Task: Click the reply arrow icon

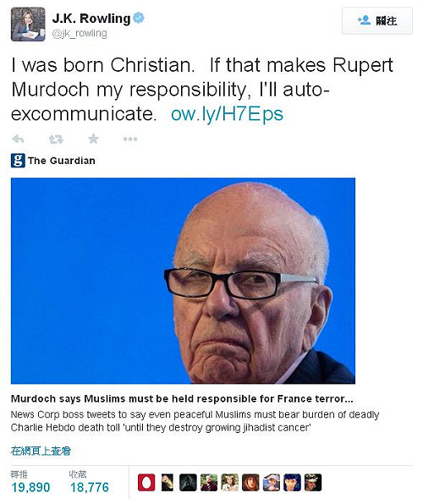Action: click(18, 140)
